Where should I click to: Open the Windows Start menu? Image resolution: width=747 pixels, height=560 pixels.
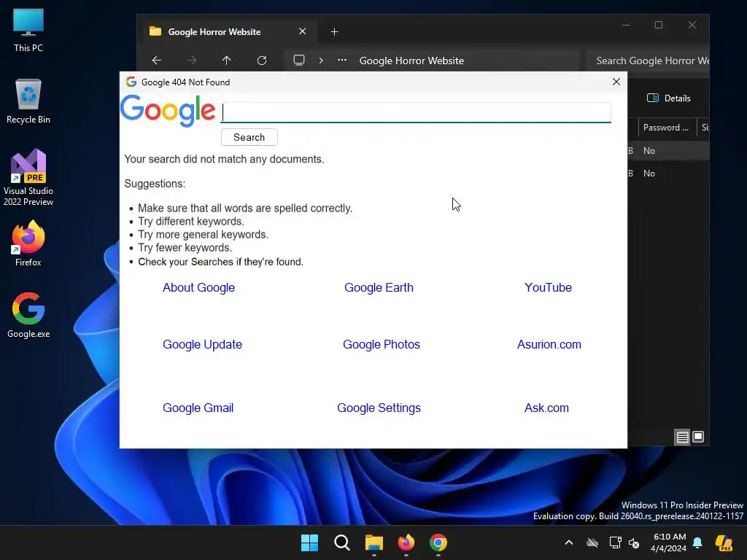tap(309, 542)
